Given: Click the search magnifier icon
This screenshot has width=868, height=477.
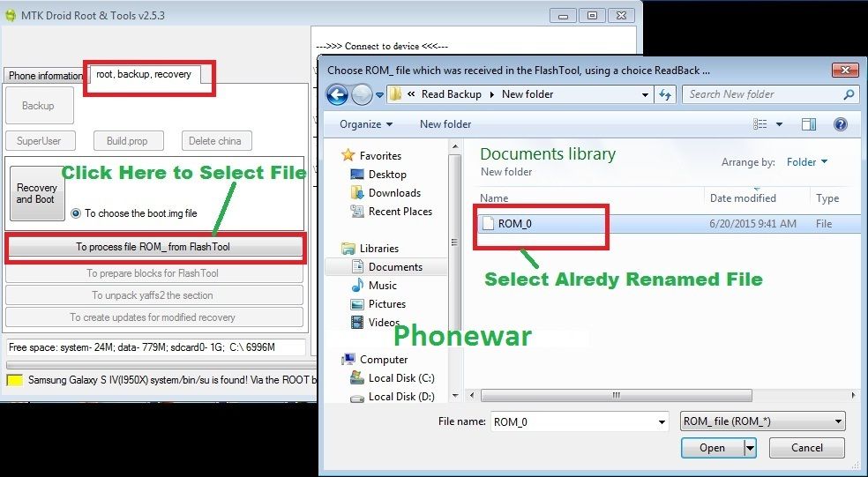Looking at the screenshot, I should [x=849, y=94].
